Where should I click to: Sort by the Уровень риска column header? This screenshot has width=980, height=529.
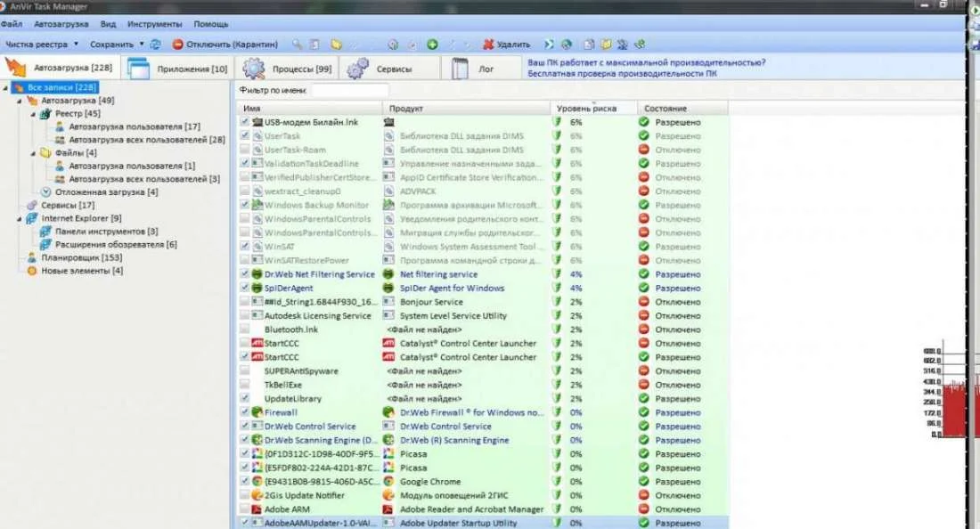tap(593, 108)
